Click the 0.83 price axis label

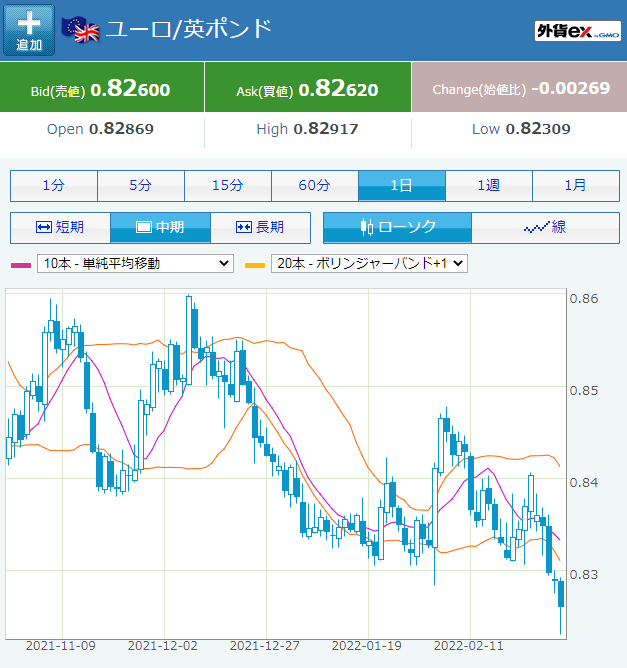pos(584,575)
